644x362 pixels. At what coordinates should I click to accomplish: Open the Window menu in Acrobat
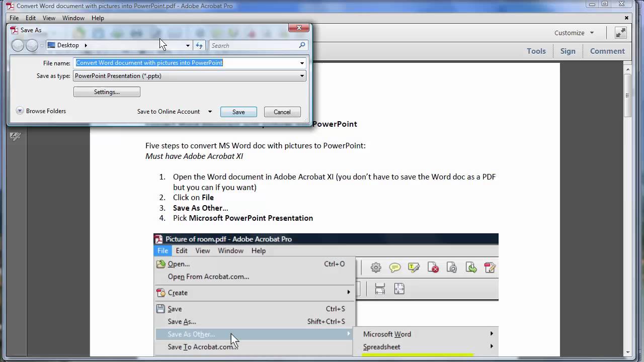point(73,18)
